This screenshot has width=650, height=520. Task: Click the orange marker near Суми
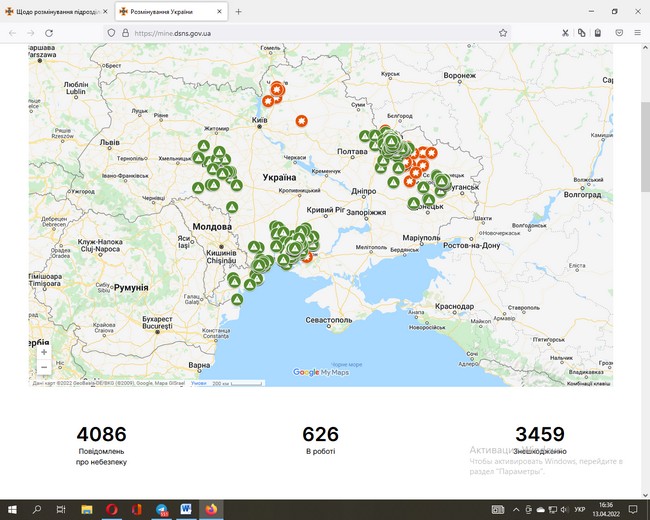[x=301, y=121]
